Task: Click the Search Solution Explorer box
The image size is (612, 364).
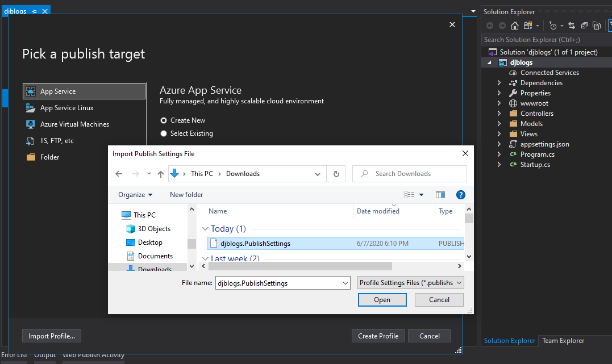Action: [x=546, y=39]
